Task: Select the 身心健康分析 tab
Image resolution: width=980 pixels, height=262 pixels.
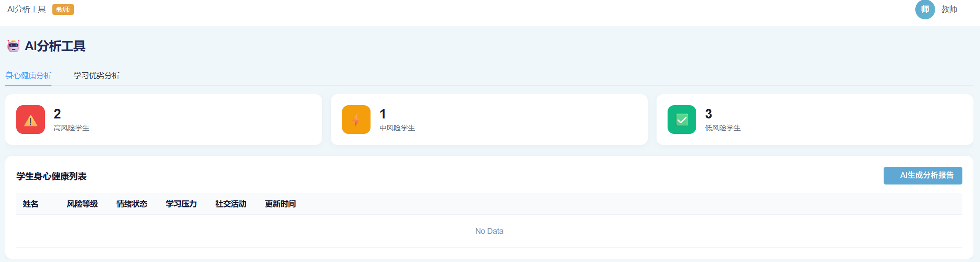Action: (28, 76)
